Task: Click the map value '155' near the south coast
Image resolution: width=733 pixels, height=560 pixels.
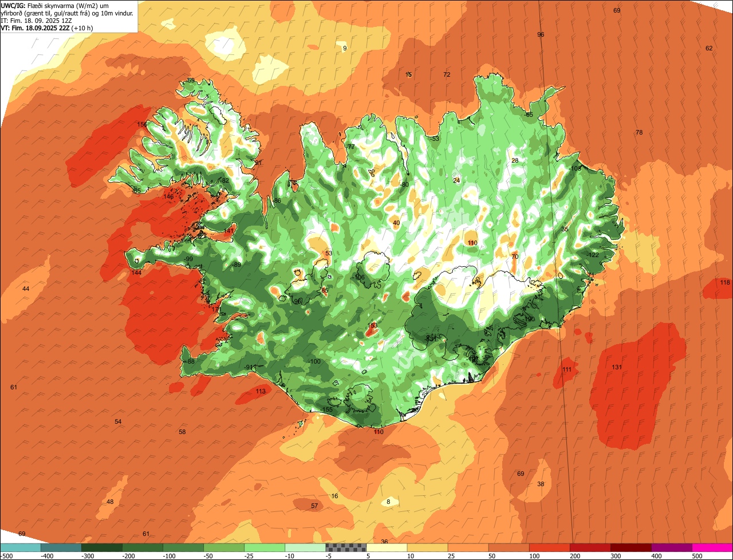Action: click(x=328, y=410)
